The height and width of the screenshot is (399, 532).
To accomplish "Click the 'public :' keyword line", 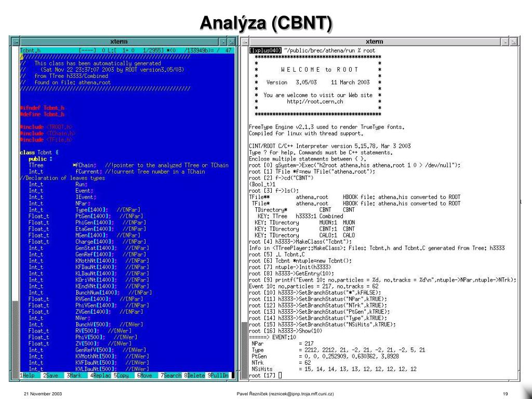I will point(41,159).
